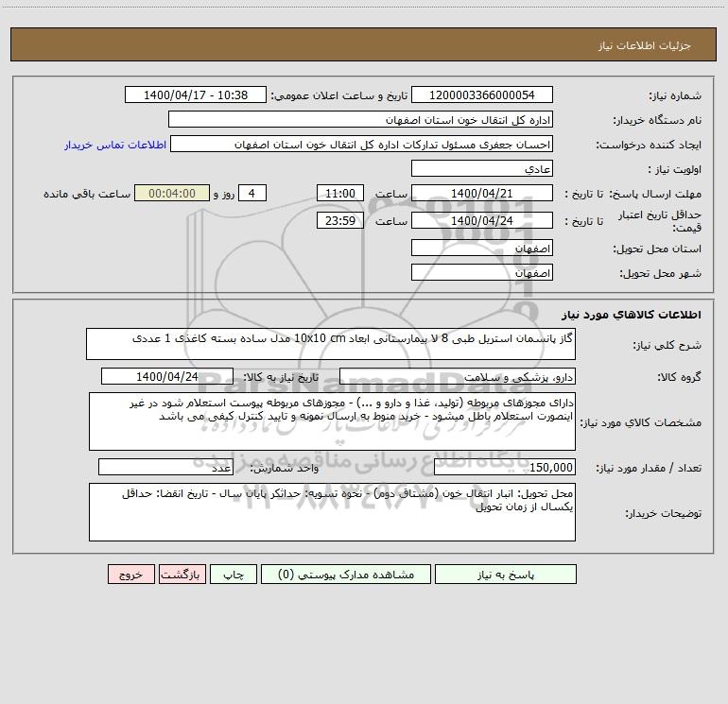Image resolution: width=728 pixels, height=704 pixels.
Task: Click the label توضیحات خریدار
Action: (663, 514)
